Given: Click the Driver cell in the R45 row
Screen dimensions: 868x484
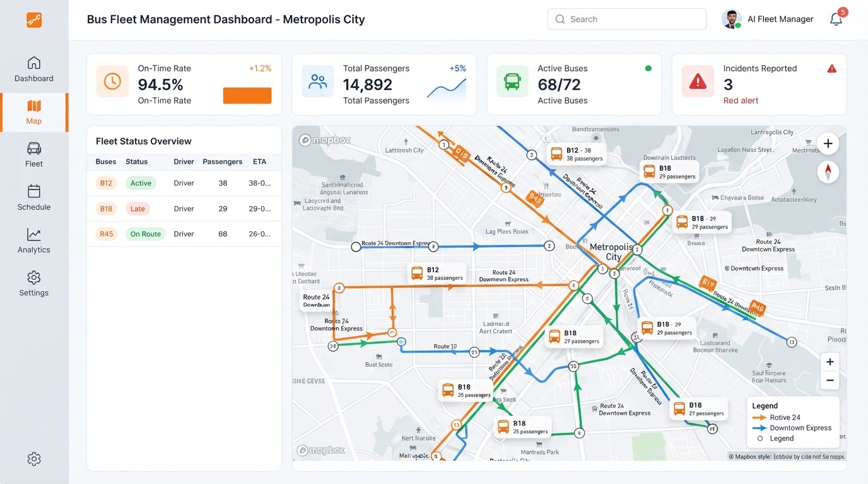Looking at the screenshot, I should click(x=184, y=234).
